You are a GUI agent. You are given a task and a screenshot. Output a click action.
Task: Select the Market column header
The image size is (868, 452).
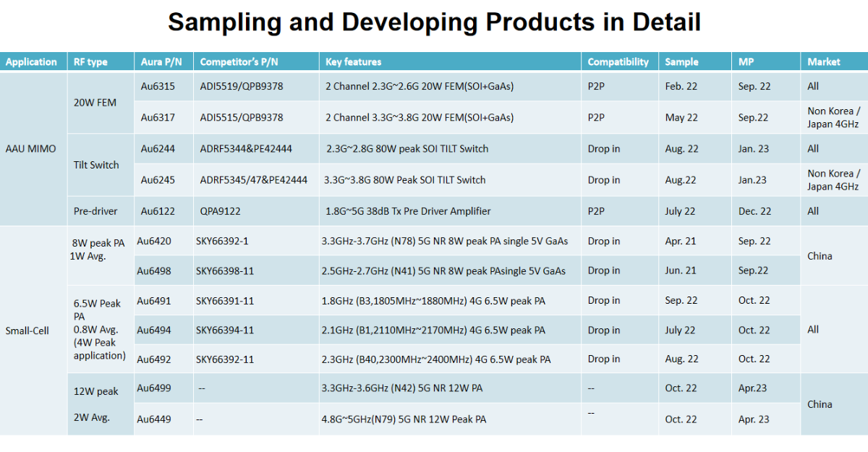823,62
